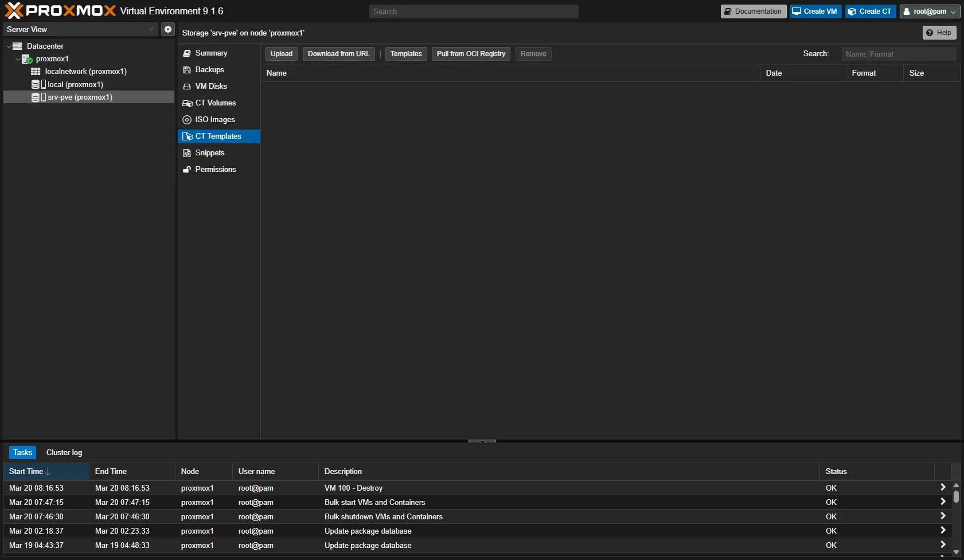Image resolution: width=964 pixels, height=560 pixels.
Task: Click the Create CT button
Action: [870, 11]
